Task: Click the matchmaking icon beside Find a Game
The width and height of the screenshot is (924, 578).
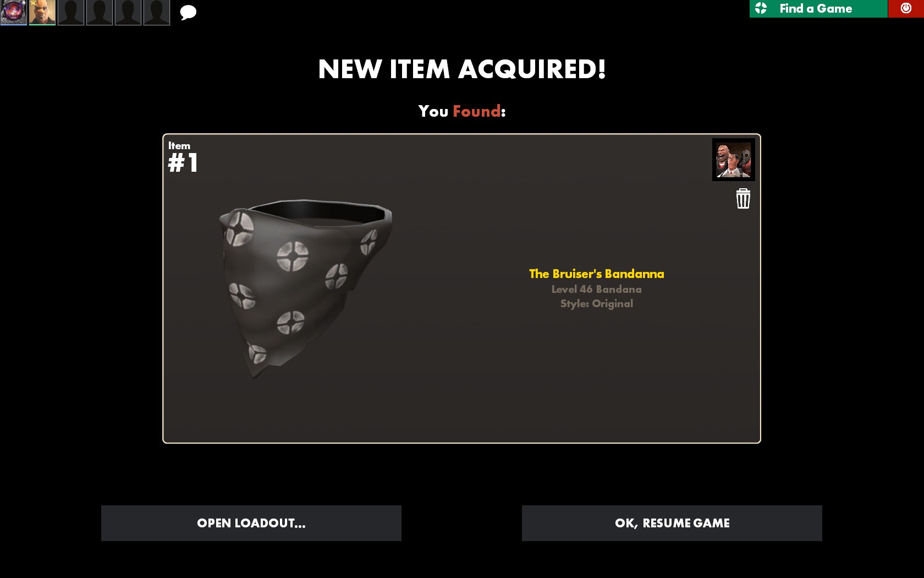Action: 761,8
